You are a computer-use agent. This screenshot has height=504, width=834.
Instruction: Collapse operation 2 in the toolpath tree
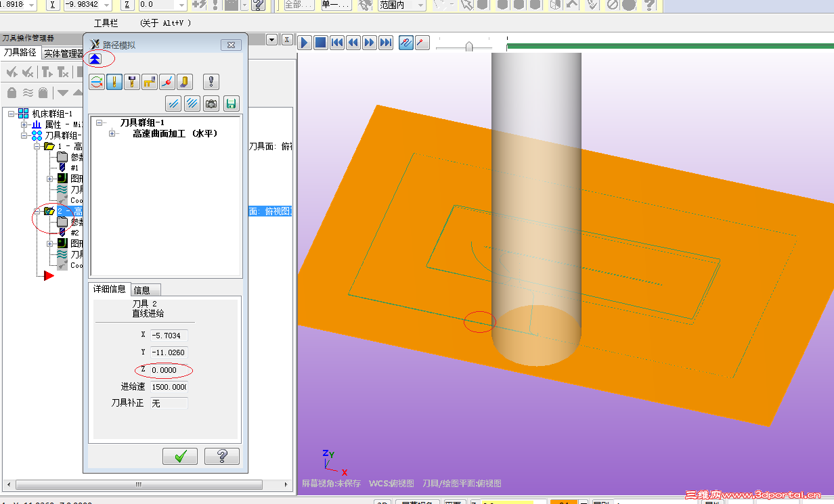click(37, 211)
